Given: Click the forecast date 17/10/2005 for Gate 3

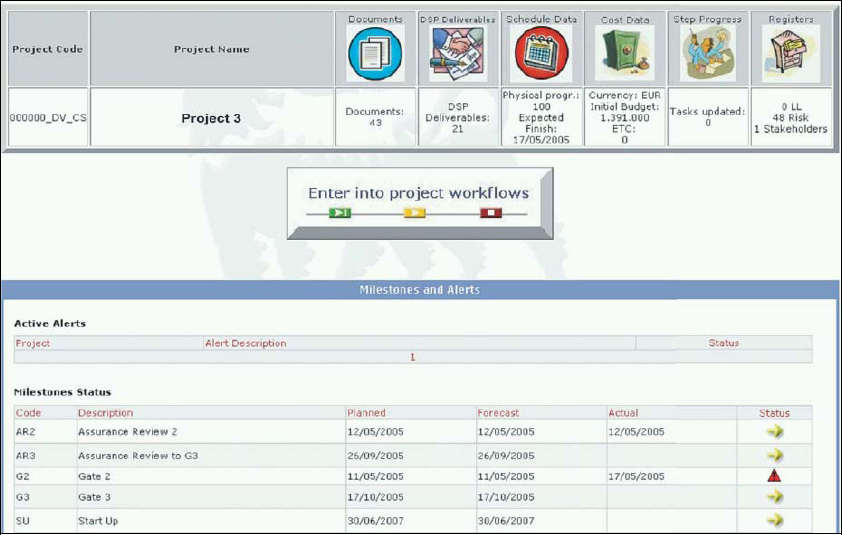Looking at the screenshot, I should tap(506, 497).
